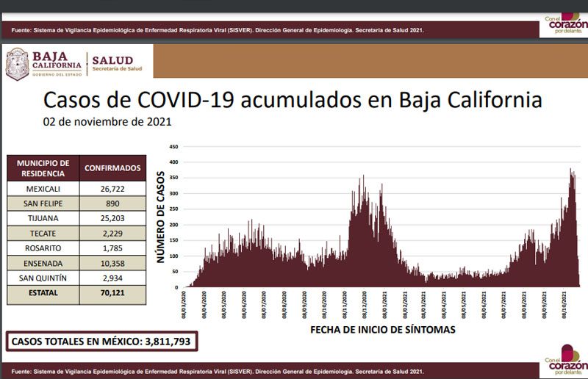Click the 08/07/2021 x-axis date label

(504, 305)
